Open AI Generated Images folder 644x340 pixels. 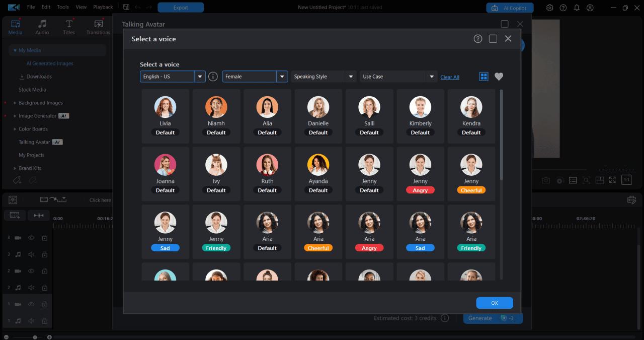50,63
